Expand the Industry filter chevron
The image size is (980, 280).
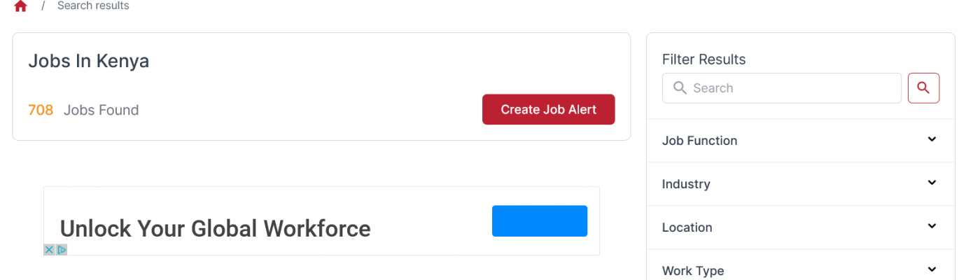point(932,183)
